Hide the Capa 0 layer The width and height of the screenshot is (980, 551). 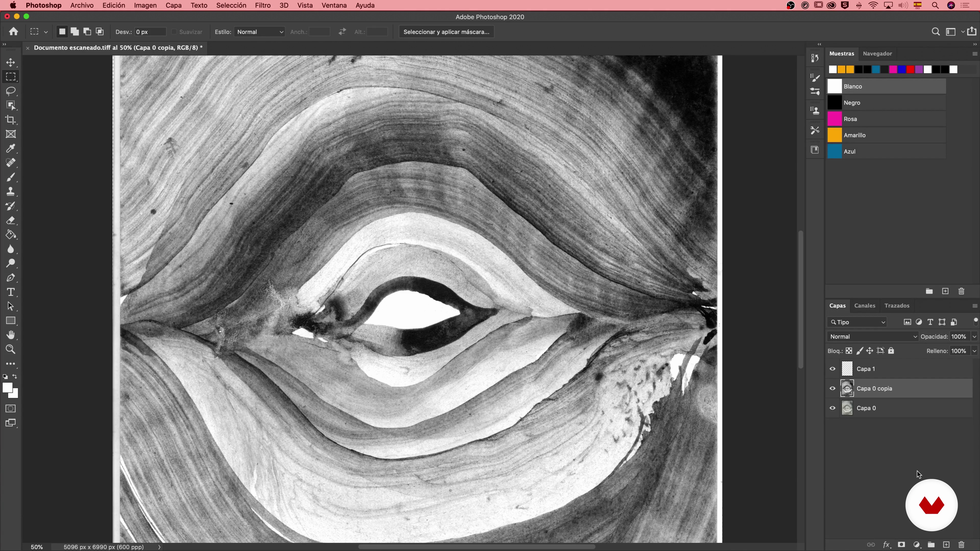(832, 408)
